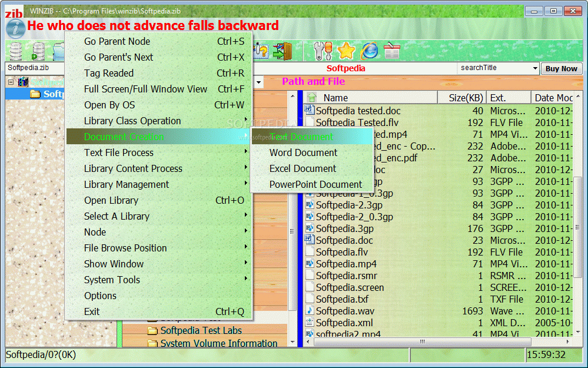
Task: Click the shopping basket toolbar icon
Action: 391,51
